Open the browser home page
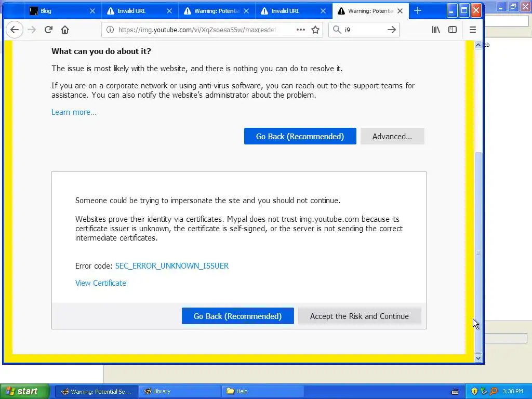Viewport: 532px width, 399px height. click(65, 30)
